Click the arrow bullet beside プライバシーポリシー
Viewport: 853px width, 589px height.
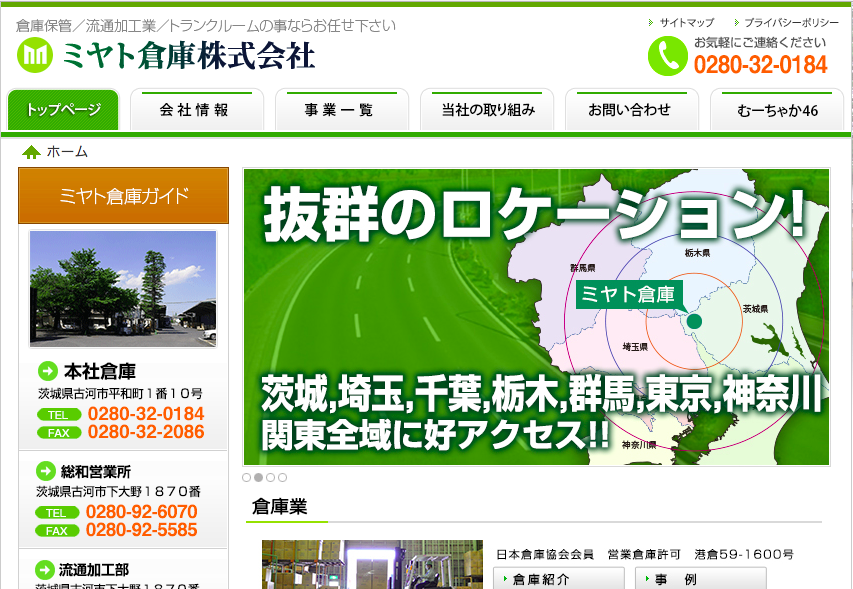737,22
